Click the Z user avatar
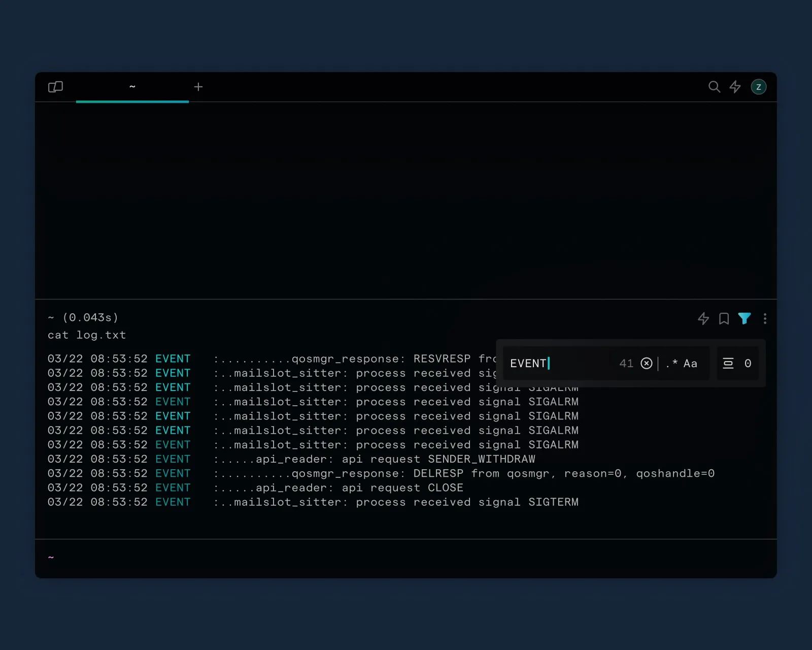This screenshot has width=812, height=650. tap(758, 86)
